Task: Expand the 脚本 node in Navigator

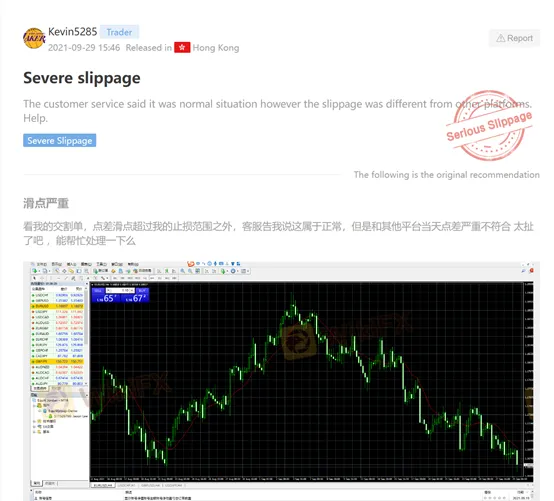Action: point(34,432)
